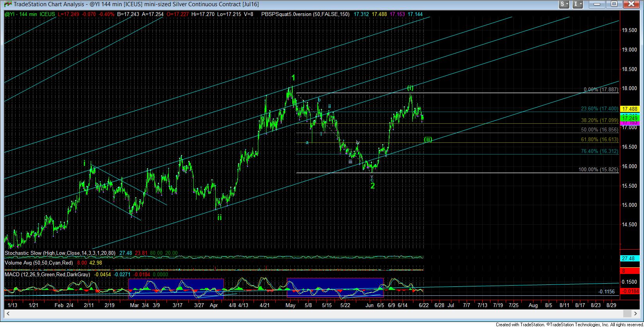The height and width of the screenshot is (327, 644).
Task: Click the '76.40% (16.312)' Fibonacci level label
Action: pyautogui.click(x=600, y=151)
